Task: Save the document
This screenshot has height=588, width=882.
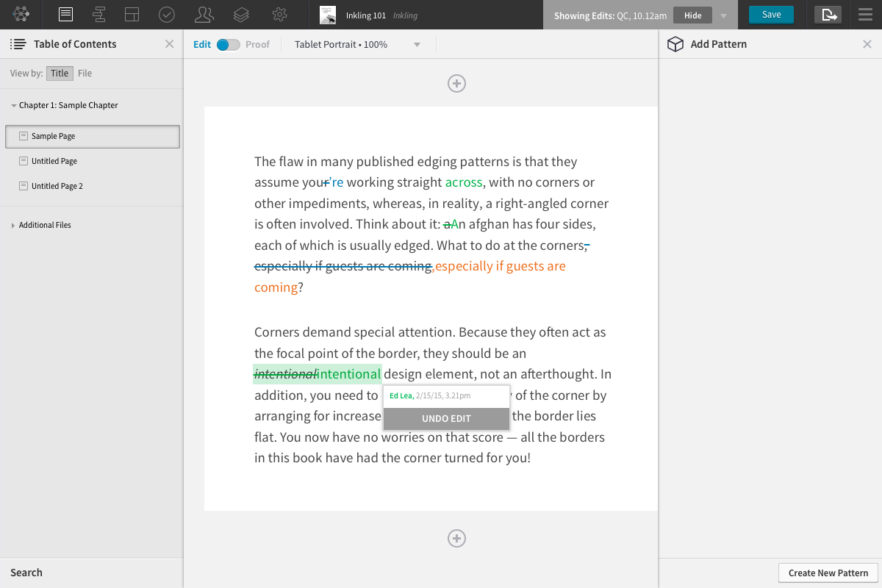Action: (x=771, y=15)
